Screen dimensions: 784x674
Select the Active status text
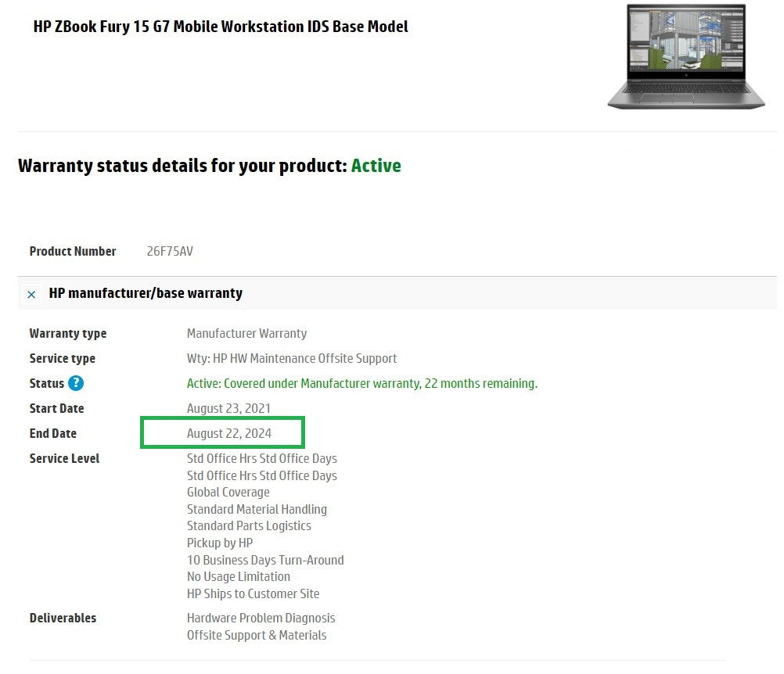click(x=376, y=166)
